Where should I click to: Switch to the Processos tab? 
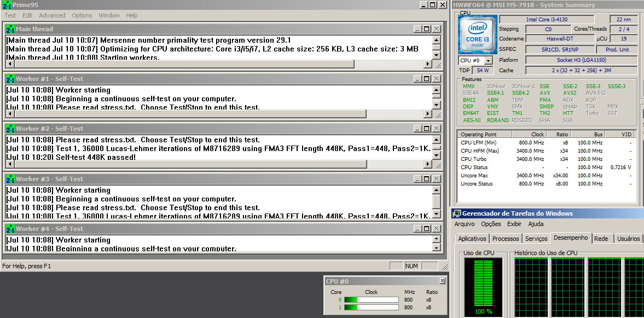[x=506, y=238]
